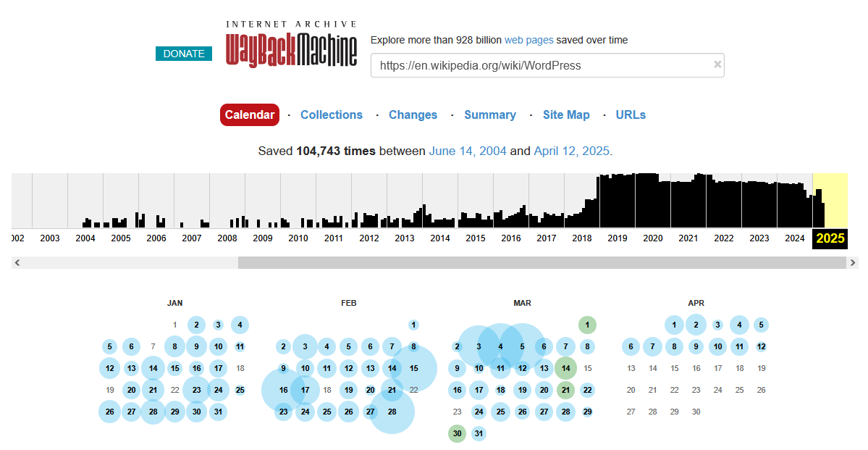Select year 2025 in the timeline
868x450 pixels.
830,238
